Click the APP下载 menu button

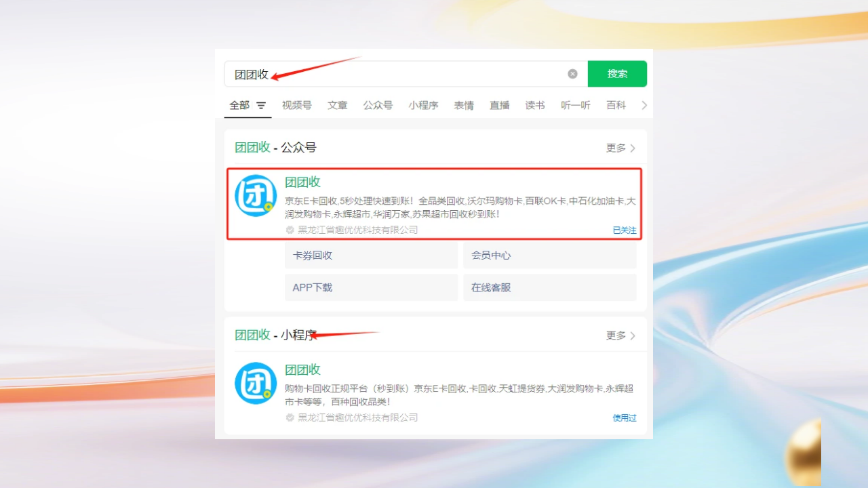click(372, 287)
